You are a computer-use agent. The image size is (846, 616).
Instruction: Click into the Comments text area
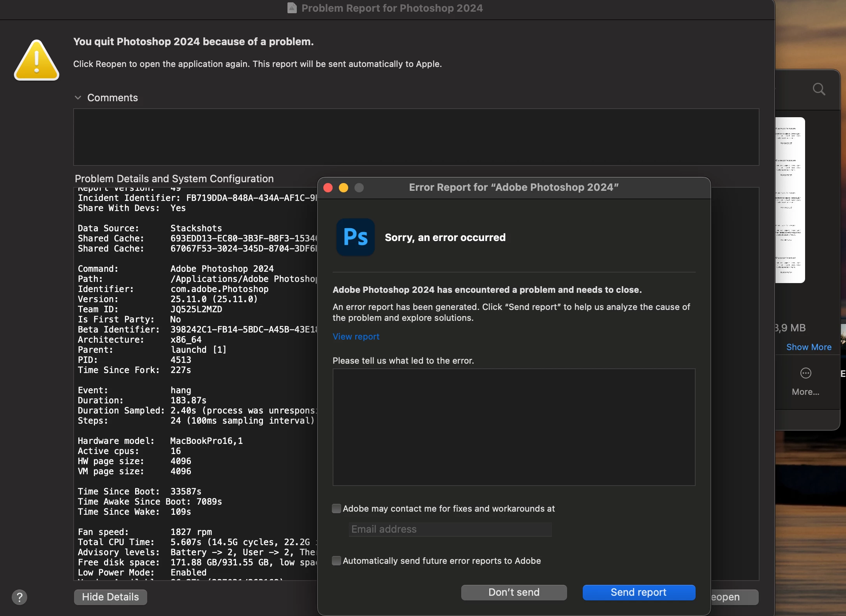pyautogui.click(x=416, y=137)
